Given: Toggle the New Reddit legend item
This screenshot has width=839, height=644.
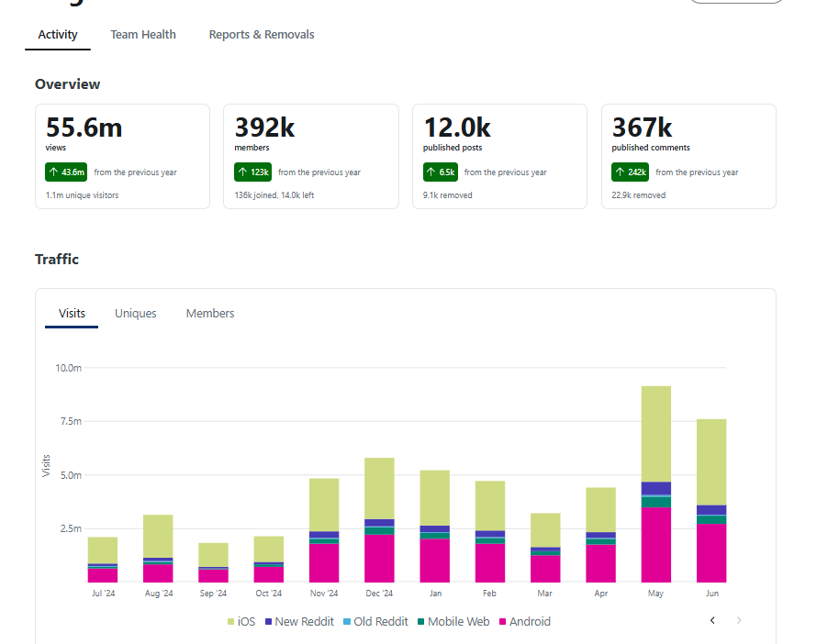Looking at the screenshot, I should (299, 622).
